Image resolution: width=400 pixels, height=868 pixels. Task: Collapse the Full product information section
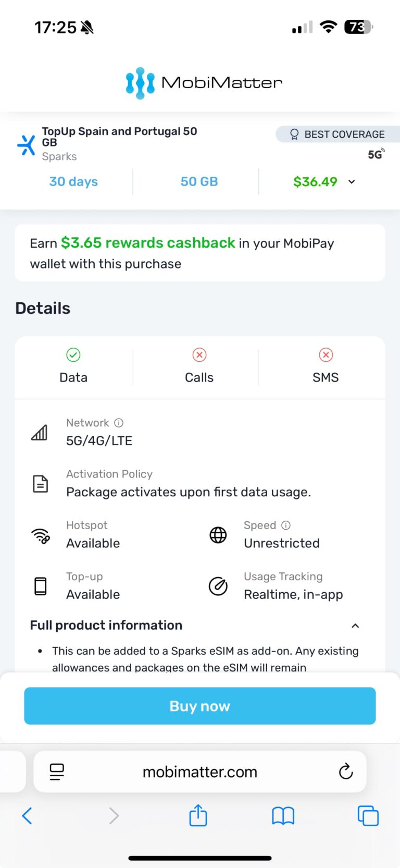(355, 626)
